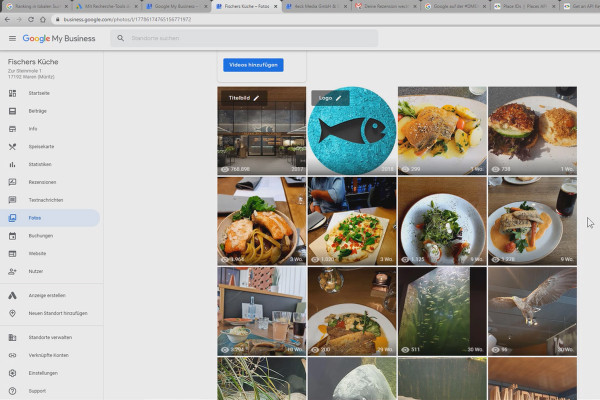Open the hamburger main menu

(12, 38)
